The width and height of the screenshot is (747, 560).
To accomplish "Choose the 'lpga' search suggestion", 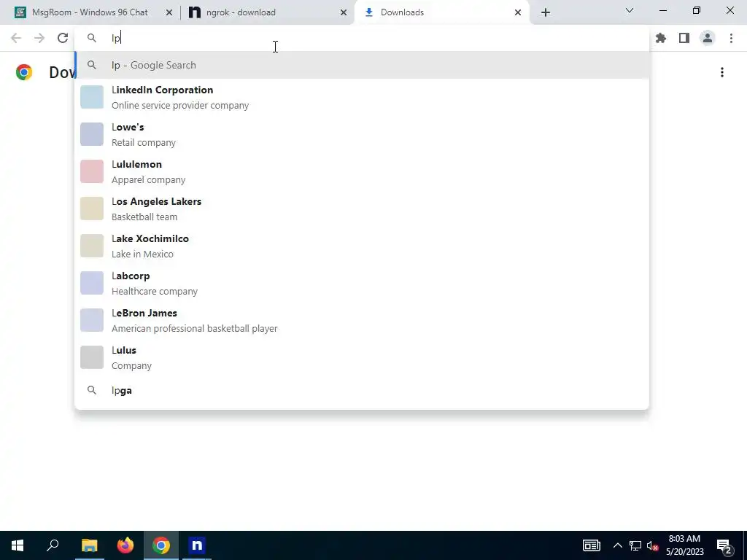I will point(362,391).
